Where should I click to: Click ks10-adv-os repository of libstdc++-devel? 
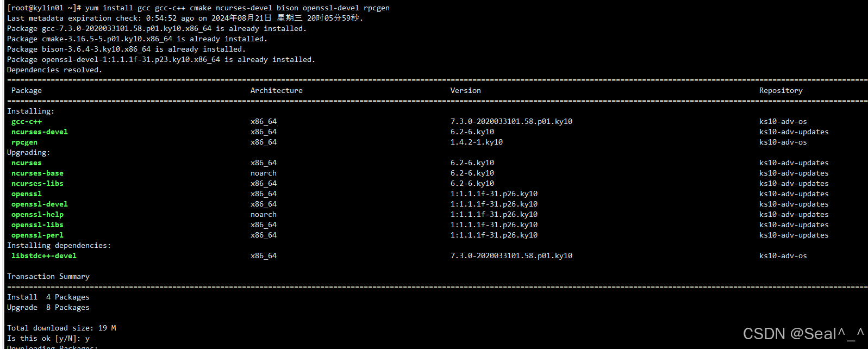coord(783,256)
